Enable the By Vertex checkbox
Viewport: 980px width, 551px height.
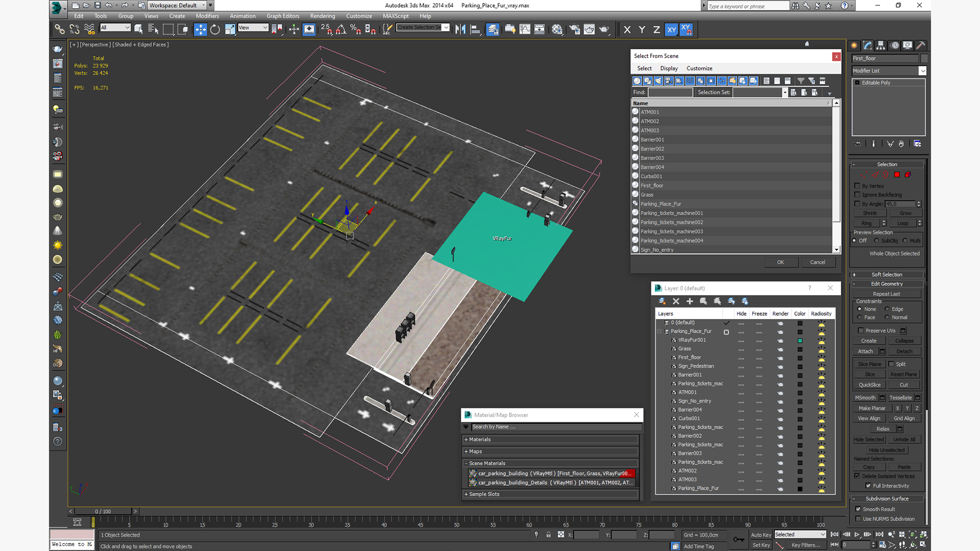point(857,186)
